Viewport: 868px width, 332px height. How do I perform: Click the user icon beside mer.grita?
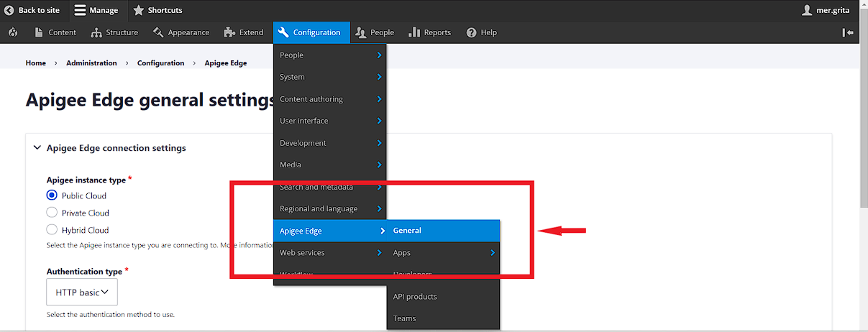click(x=807, y=10)
